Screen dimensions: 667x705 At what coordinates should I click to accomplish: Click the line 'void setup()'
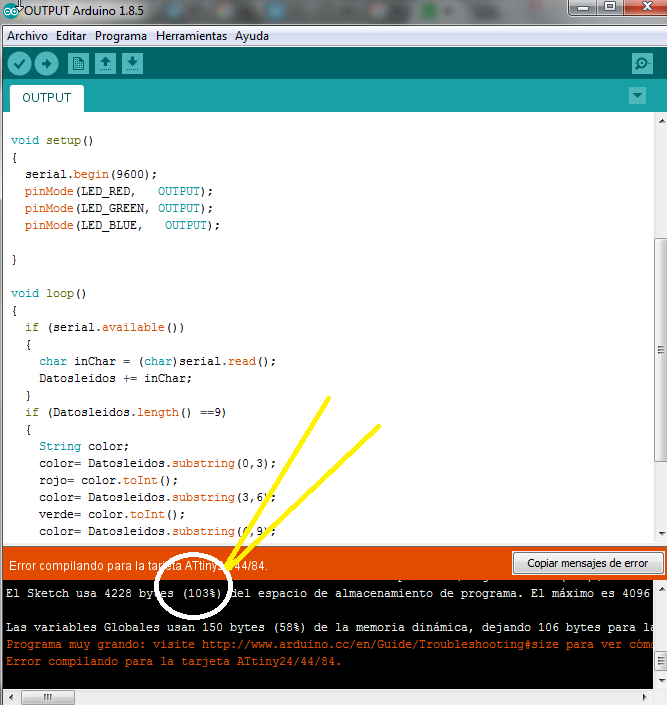click(x=52, y=140)
